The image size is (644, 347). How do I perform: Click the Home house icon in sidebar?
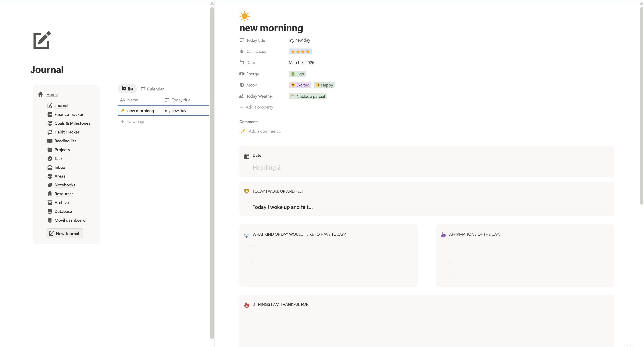point(40,94)
